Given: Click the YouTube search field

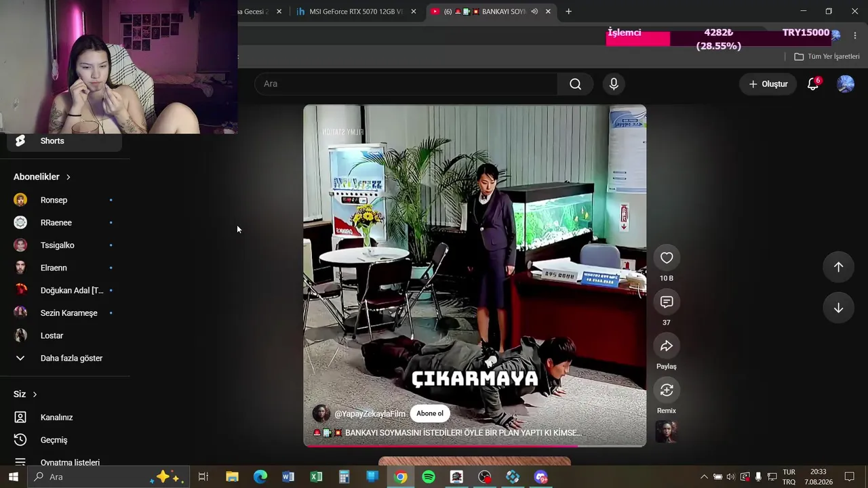Looking at the screenshot, I should [x=406, y=84].
